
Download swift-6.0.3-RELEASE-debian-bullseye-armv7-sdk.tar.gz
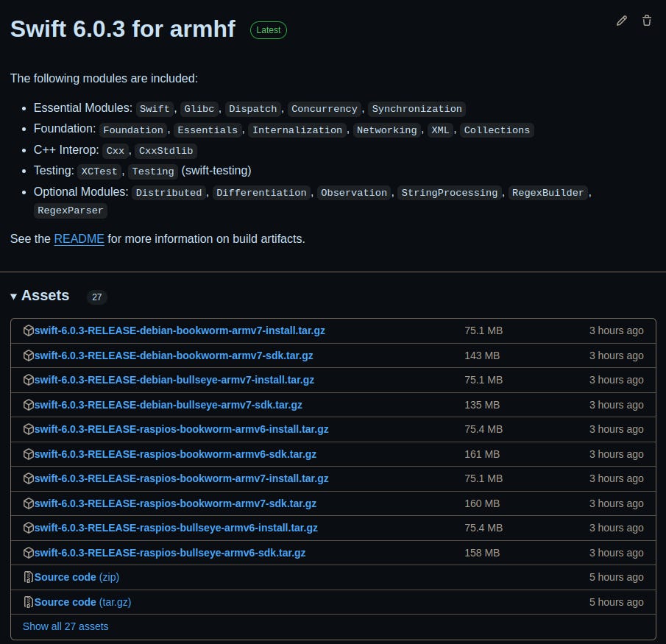click(169, 405)
